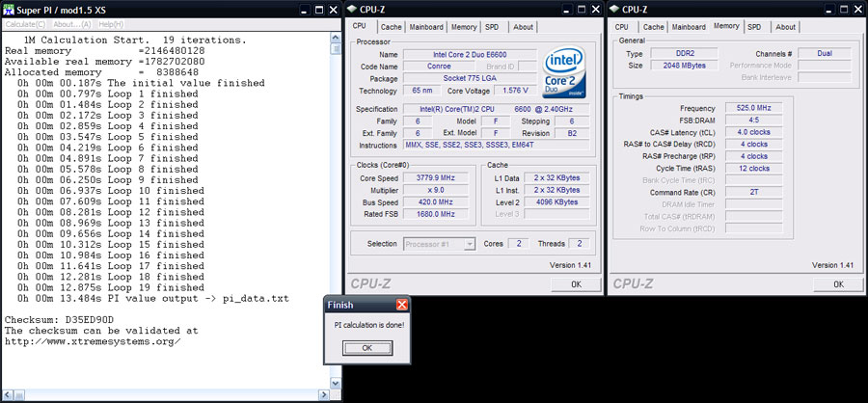Click the Bus Speed value 420.0 MHz

435,202
